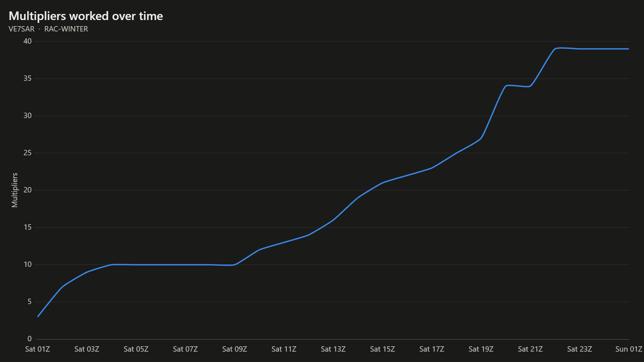644x362 pixels.
Task: Click the 'Sat 13Z' x-axis label
Action: tap(333, 349)
